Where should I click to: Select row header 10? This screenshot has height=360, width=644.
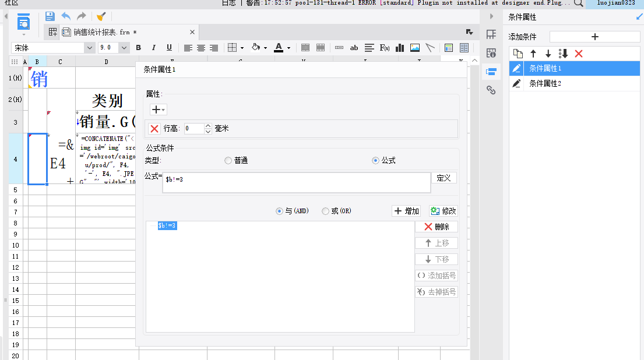[x=15, y=245]
